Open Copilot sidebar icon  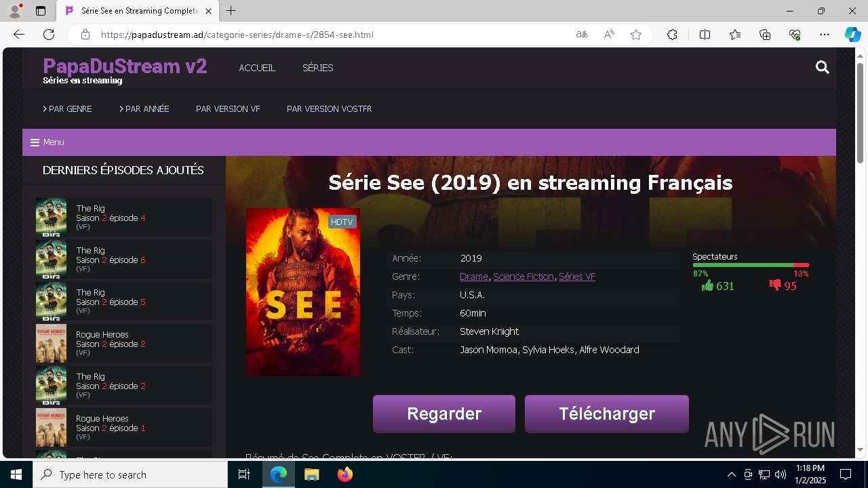click(x=852, y=35)
